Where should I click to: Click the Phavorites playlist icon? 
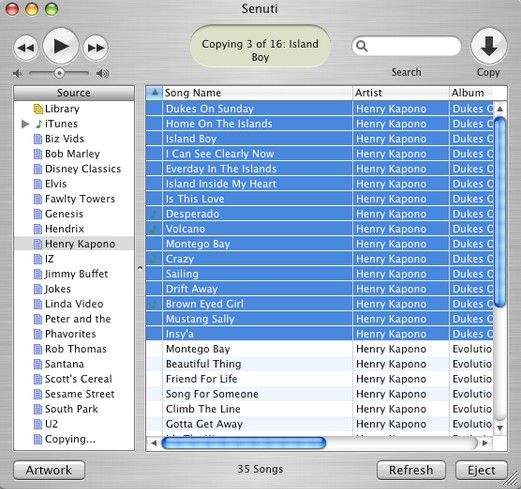click(x=38, y=334)
